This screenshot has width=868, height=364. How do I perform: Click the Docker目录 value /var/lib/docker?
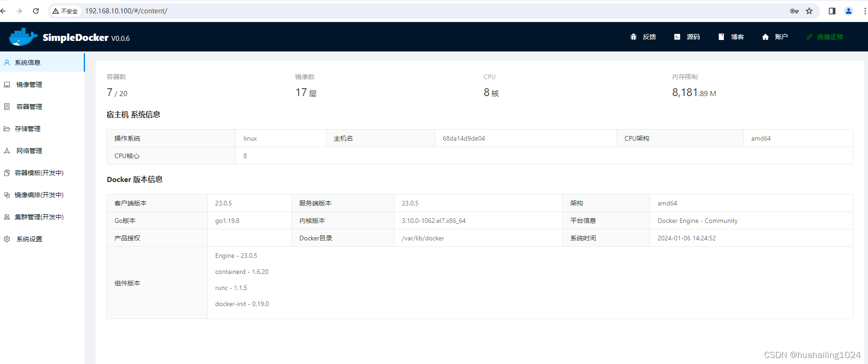[x=423, y=238]
